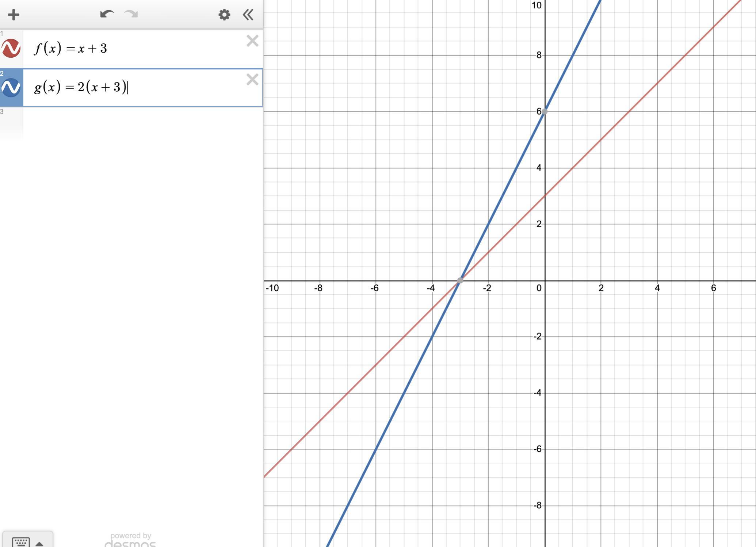The height and width of the screenshot is (547, 756).
Task: Show the on-screen keyboard
Action: [x=21, y=542]
